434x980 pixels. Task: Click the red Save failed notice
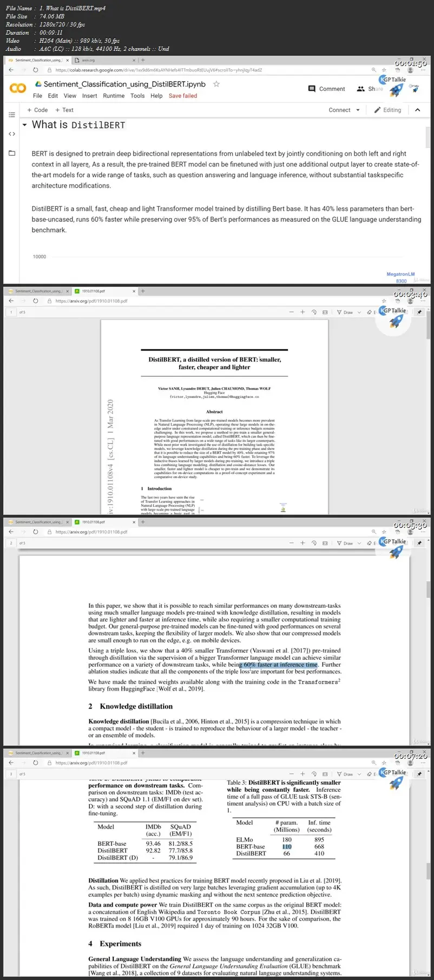point(183,96)
